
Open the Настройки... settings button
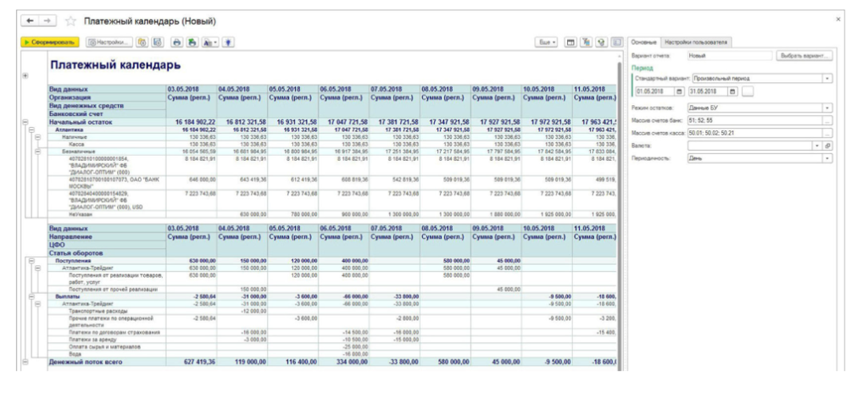pyautogui.click(x=109, y=42)
